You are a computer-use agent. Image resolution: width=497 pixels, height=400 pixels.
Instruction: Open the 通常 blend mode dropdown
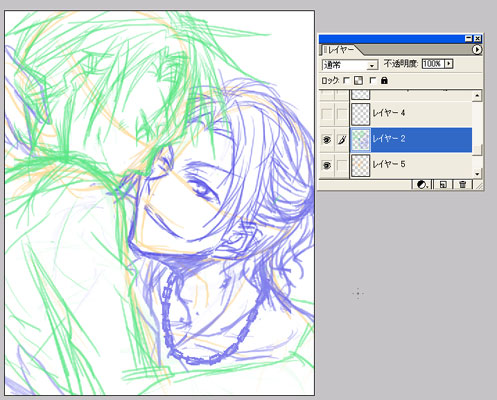pyautogui.click(x=350, y=65)
